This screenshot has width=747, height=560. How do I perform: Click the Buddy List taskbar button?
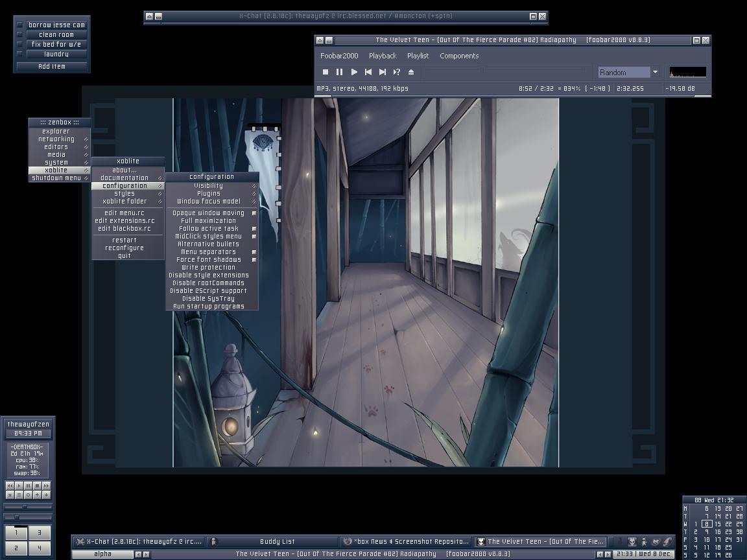tap(272, 541)
